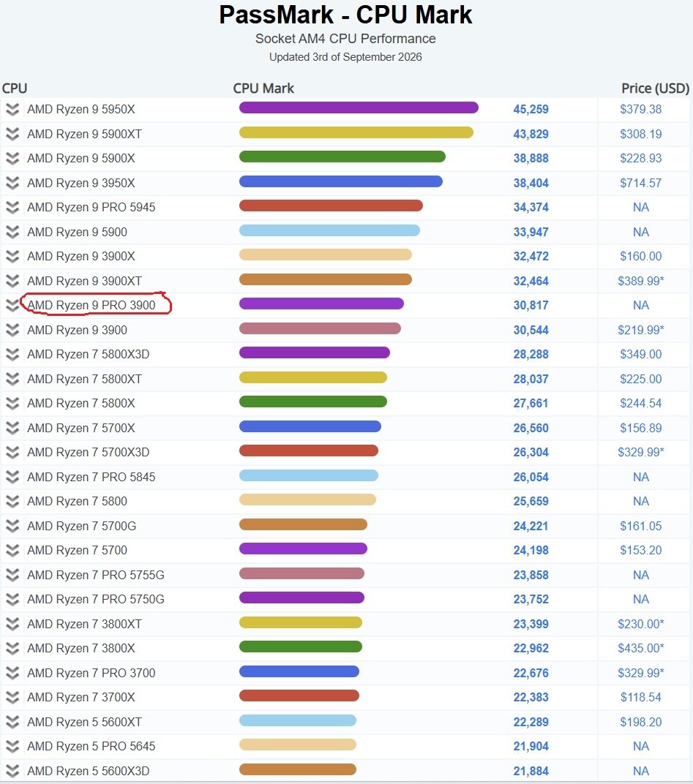Click the purple bar for Ryzen 9 5950X
693x784 pixels.
[x=359, y=108]
